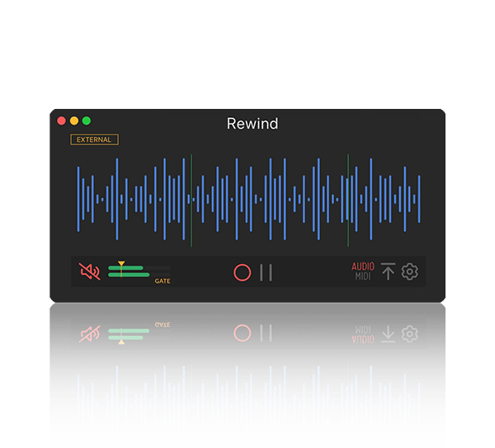Click the green maximize window button

(x=87, y=120)
